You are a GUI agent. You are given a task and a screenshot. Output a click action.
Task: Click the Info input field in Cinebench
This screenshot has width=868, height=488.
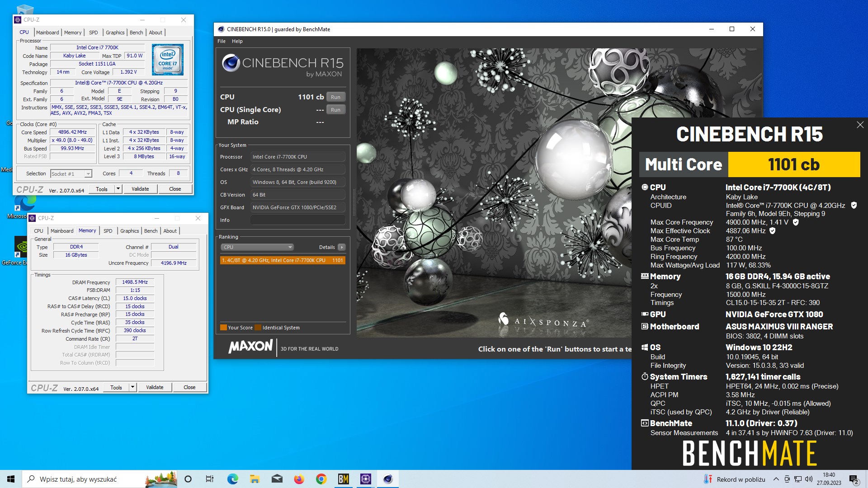click(298, 220)
